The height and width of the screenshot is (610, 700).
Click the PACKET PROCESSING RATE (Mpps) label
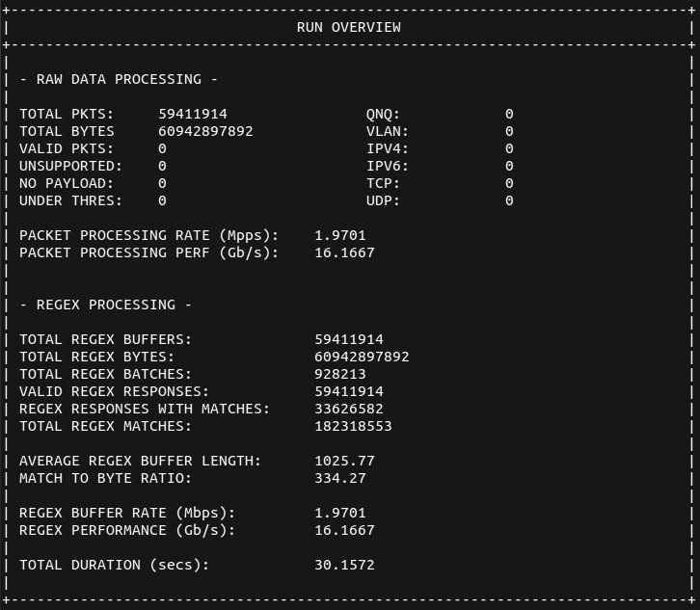(148, 235)
